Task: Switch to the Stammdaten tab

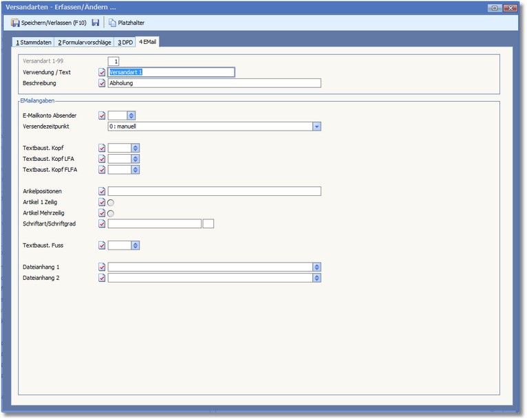Action: pos(34,42)
